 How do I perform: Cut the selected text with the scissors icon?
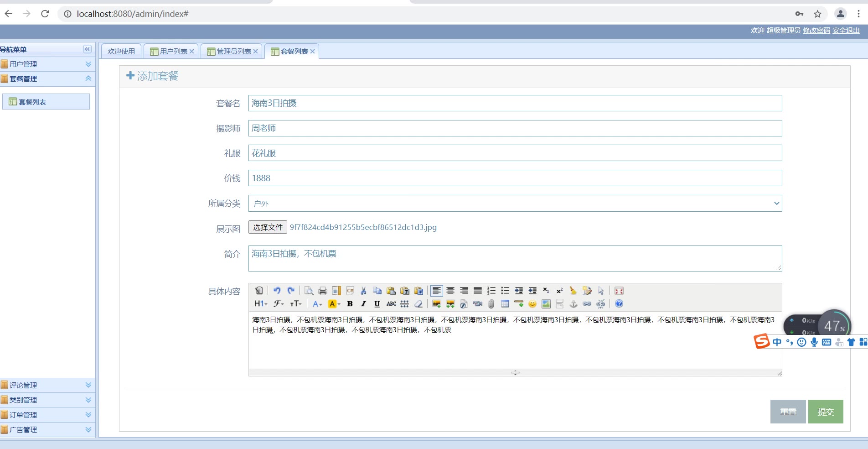(x=363, y=291)
